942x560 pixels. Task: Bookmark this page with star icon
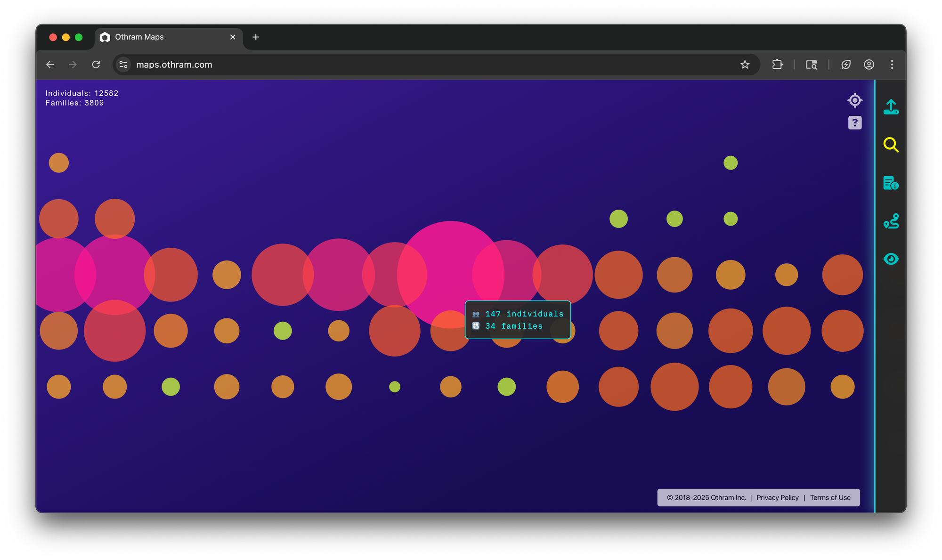click(745, 65)
